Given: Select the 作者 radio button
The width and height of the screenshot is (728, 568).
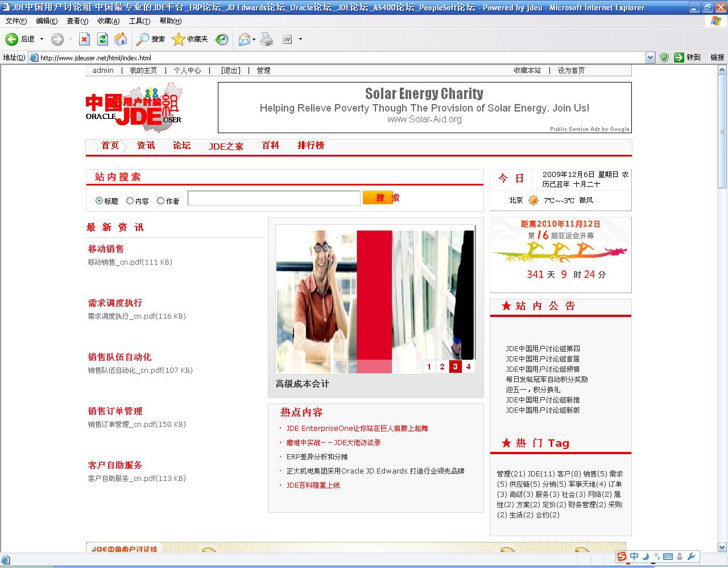Looking at the screenshot, I should [x=160, y=200].
